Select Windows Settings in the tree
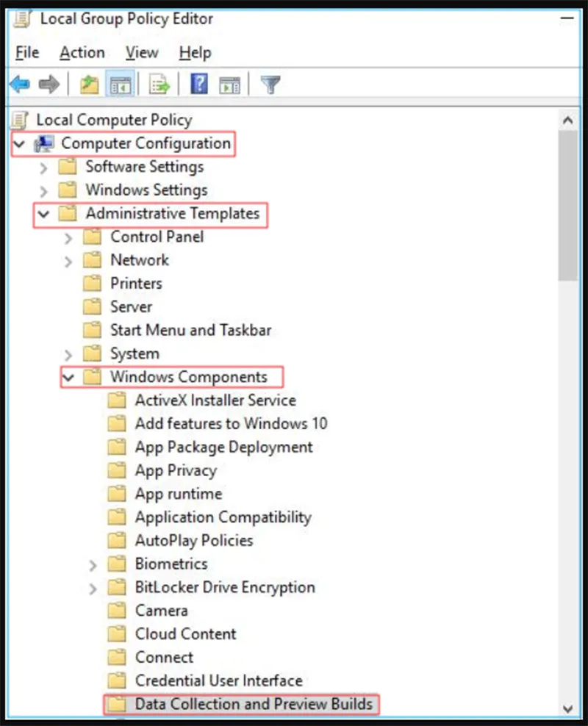 146,190
